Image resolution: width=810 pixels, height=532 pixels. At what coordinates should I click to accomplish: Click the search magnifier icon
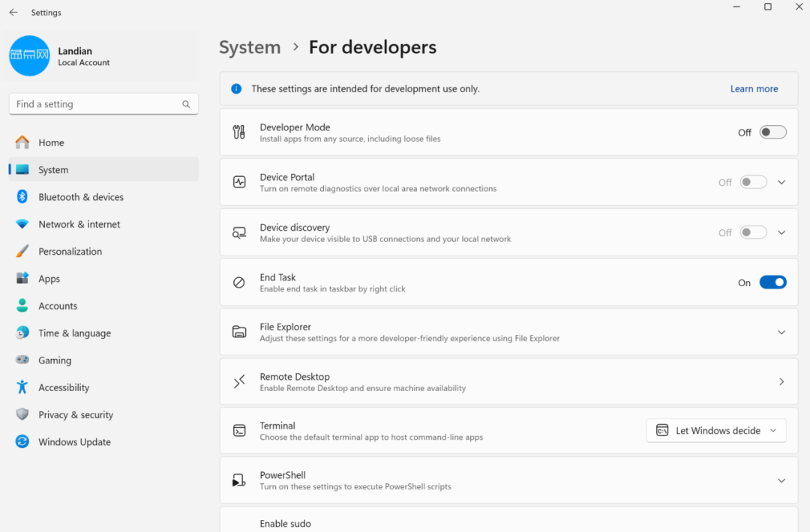(186, 104)
